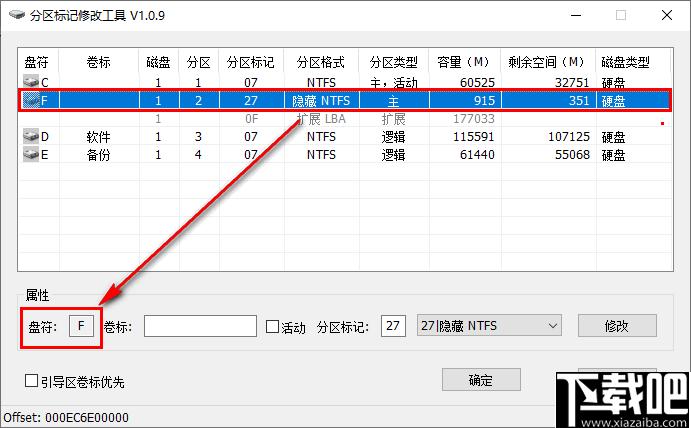Click the 盘符 column header

click(x=37, y=62)
